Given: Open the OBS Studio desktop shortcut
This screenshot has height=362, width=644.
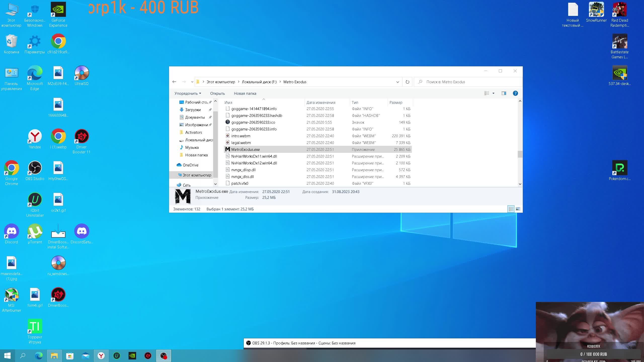Looking at the screenshot, I should (35, 168).
